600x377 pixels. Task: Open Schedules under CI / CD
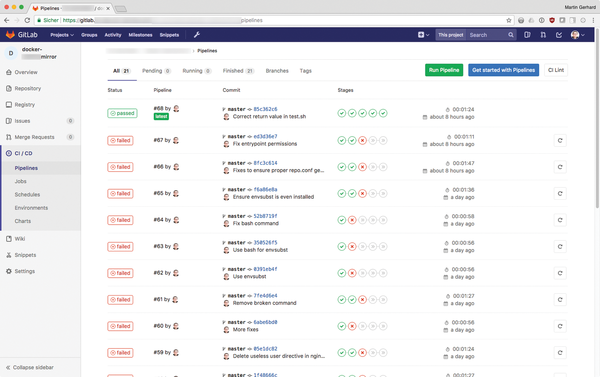click(27, 194)
